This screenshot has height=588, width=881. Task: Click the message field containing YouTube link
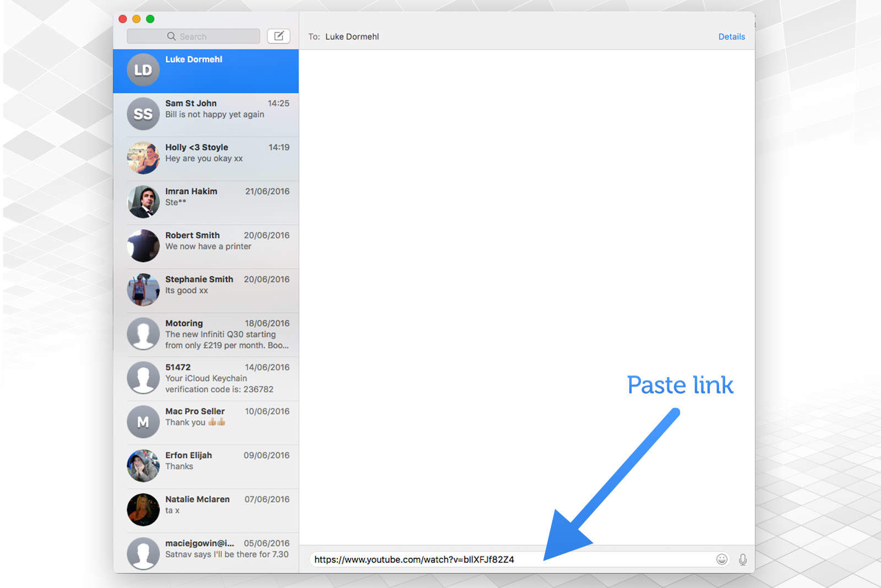pyautogui.click(x=496, y=559)
